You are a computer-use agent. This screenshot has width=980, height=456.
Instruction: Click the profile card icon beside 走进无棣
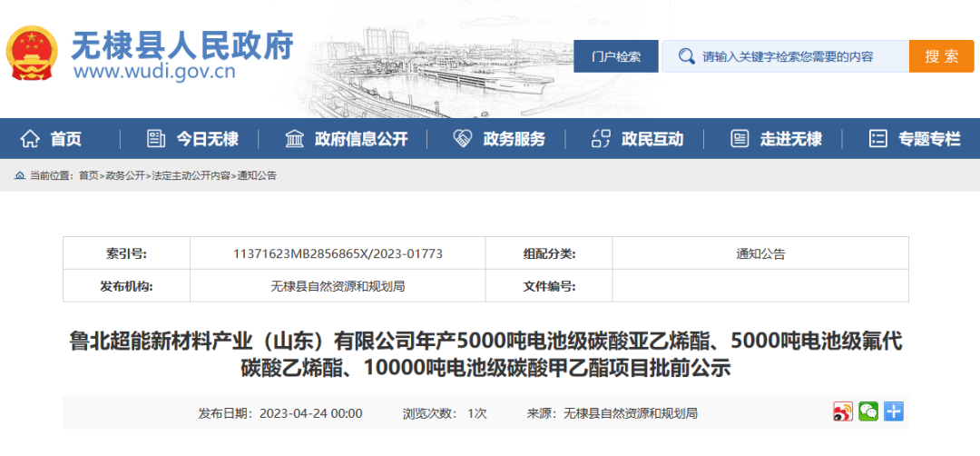[740, 139]
